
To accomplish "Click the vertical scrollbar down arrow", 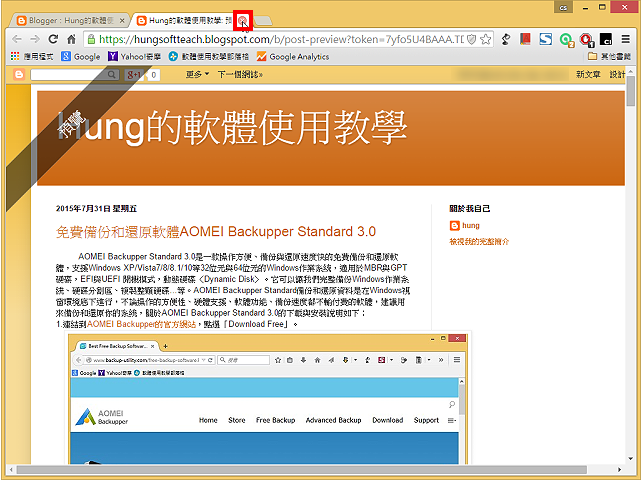I will click(630, 459).
